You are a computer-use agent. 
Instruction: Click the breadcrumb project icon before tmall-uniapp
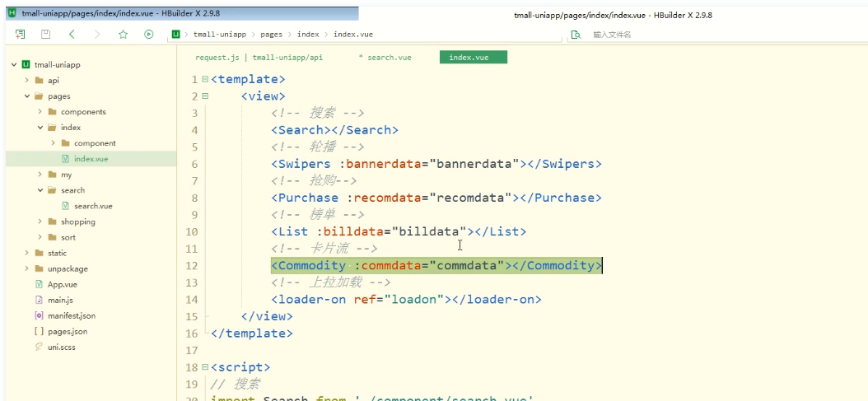pyautogui.click(x=176, y=35)
